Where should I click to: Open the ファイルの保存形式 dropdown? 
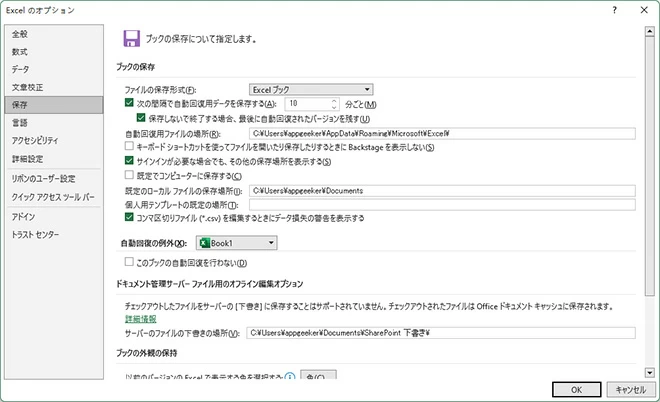[311, 89]
